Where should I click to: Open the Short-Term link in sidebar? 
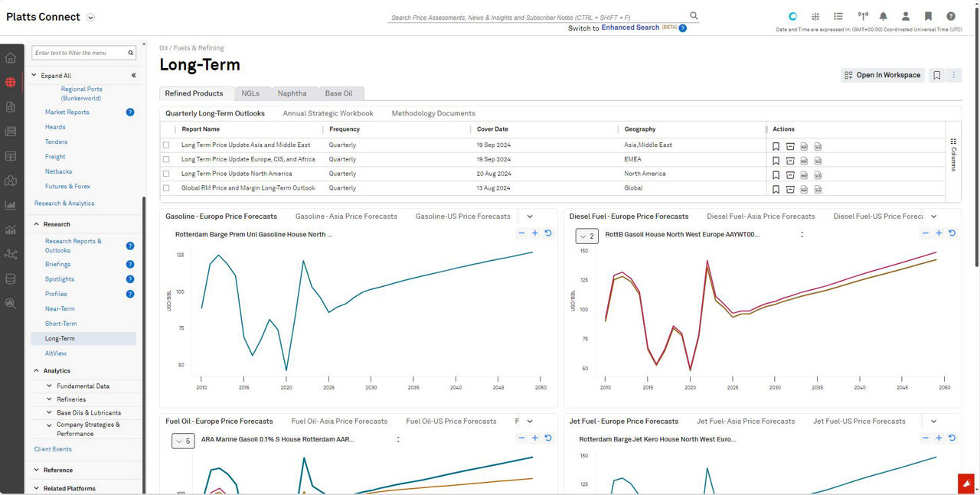coord(60,324)
